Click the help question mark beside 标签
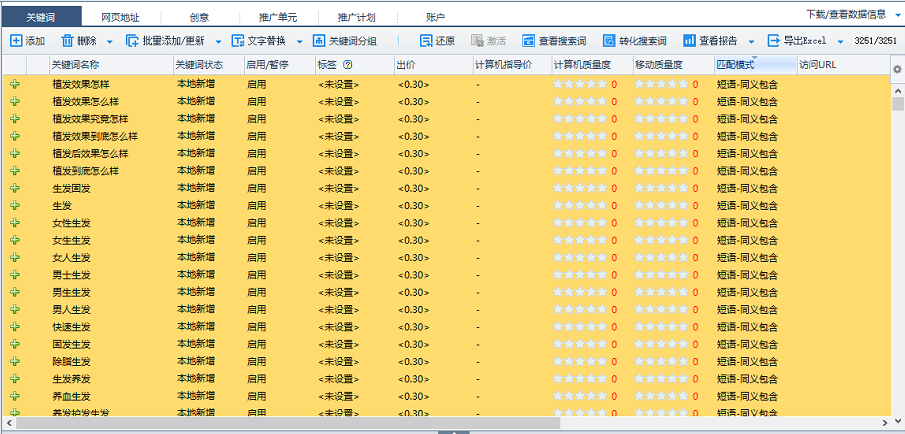 point(347,65)
